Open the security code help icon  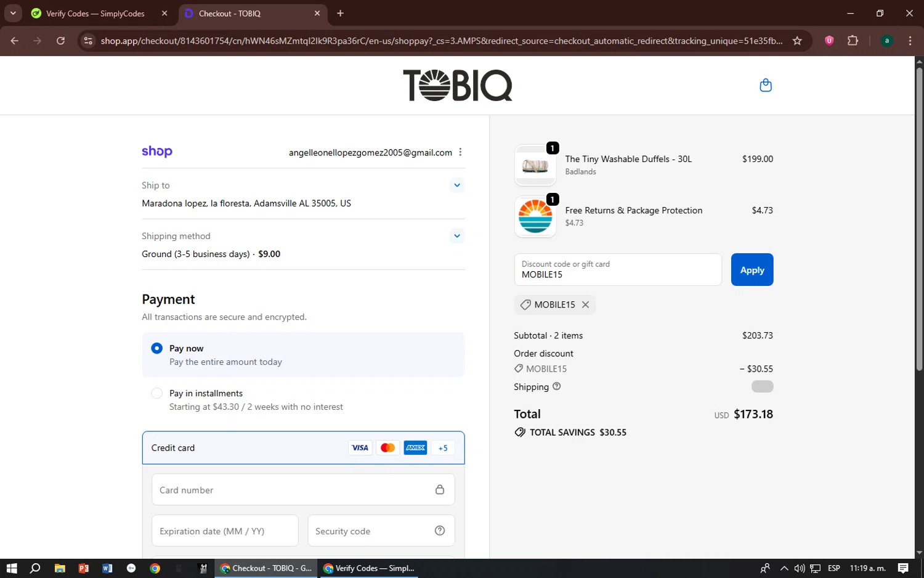tap(440, 531)
